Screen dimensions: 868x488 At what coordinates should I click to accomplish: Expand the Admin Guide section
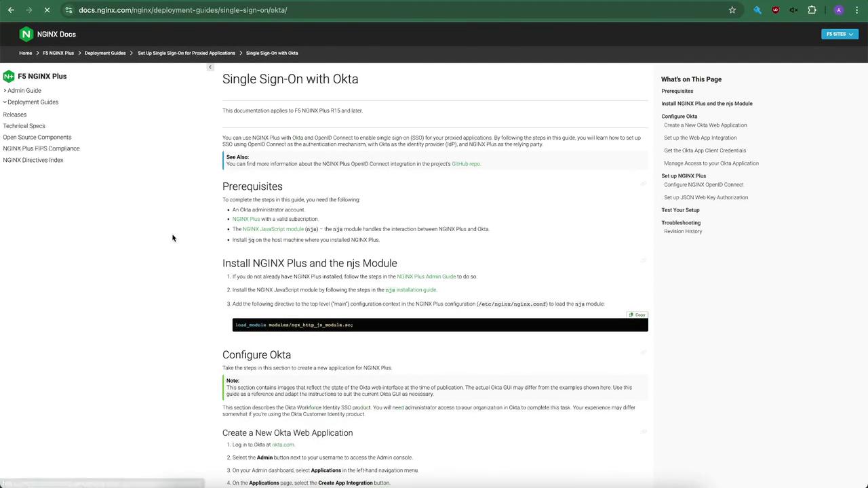[24, 90]
